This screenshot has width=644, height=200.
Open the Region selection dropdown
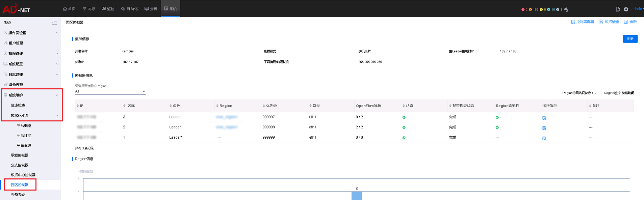(110, 91)
